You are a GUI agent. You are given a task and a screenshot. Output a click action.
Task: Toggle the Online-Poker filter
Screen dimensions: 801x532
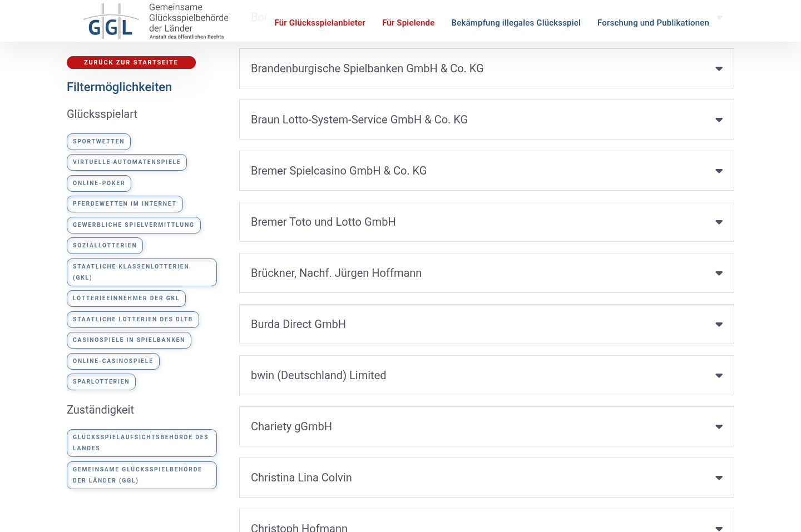point(99,183)
